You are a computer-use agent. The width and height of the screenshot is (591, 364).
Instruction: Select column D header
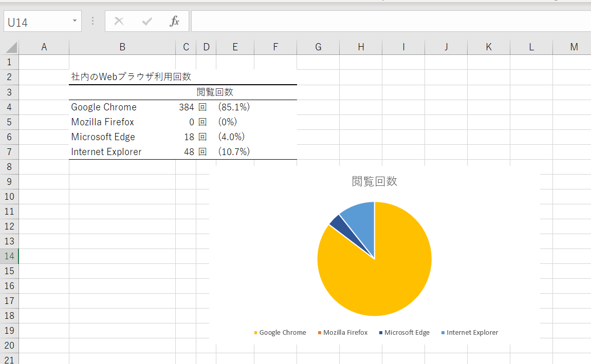point(206,47)
